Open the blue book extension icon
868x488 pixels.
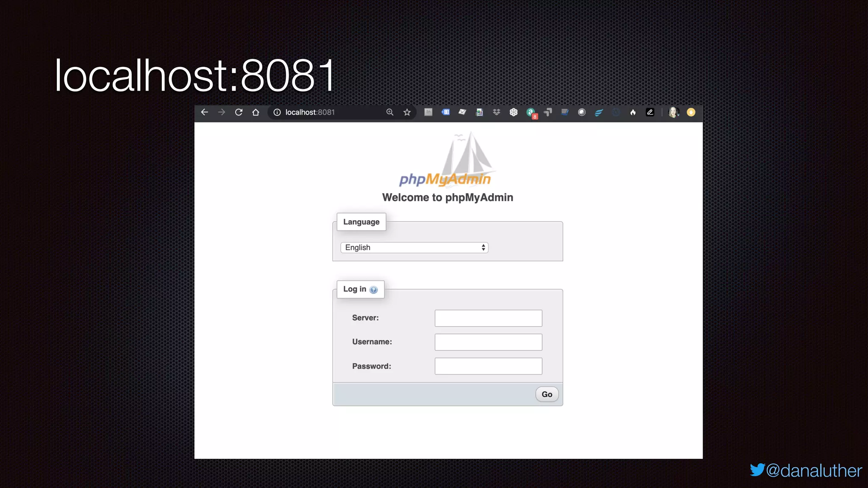tap(565, 112)
